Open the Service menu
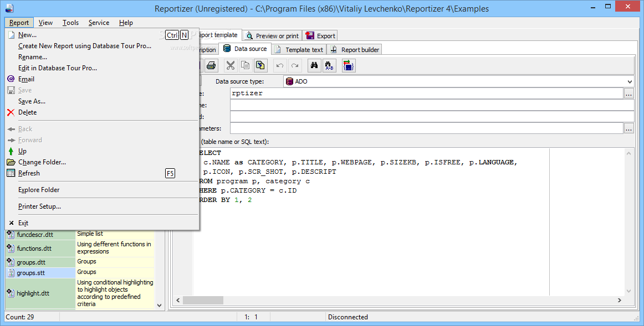Image resolution: width=644 pixels, height=326 pixels. (99, 23)
